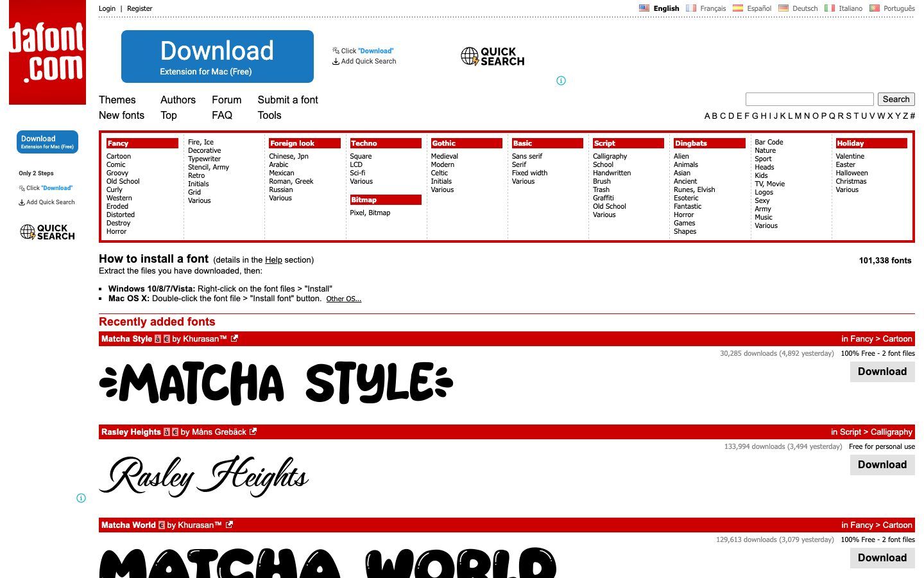Screen dimensions: 924x578
Task: Select the Italian flag icon
Action: pos(830,8)
